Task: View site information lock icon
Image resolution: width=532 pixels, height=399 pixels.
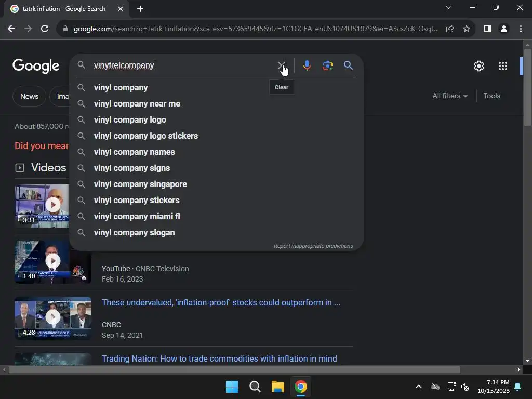Action: (x=65, y=29)
